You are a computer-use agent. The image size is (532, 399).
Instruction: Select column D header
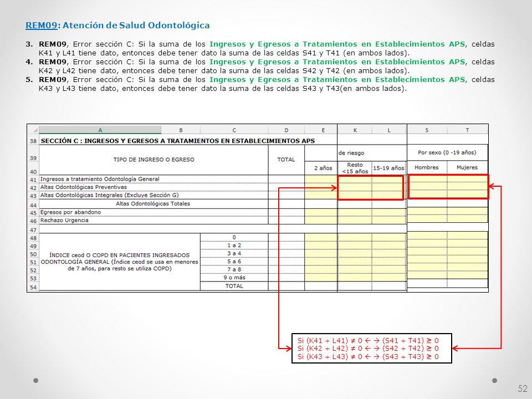click(287, 130)
